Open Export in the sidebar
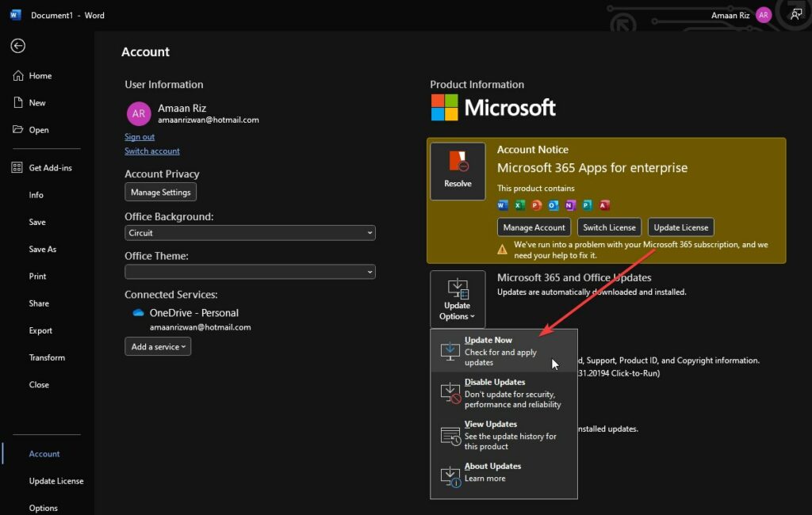812x515 pixels. tap(40, 330)
